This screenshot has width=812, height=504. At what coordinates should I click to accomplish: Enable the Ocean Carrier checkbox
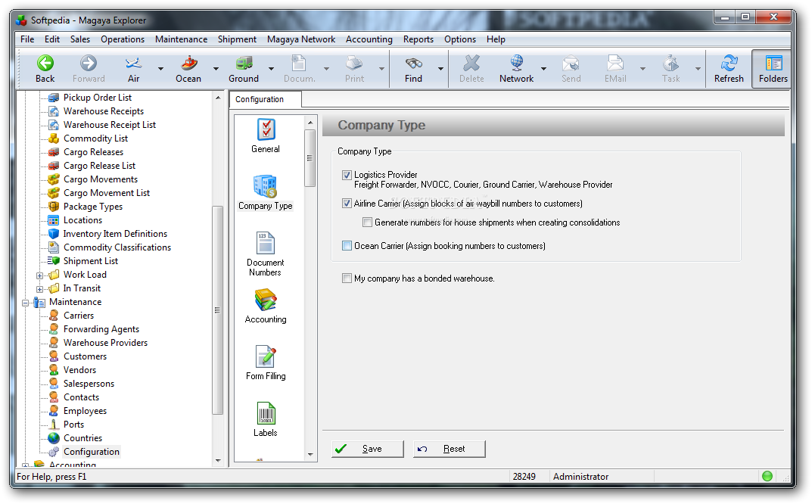click(x=347, y=245)
